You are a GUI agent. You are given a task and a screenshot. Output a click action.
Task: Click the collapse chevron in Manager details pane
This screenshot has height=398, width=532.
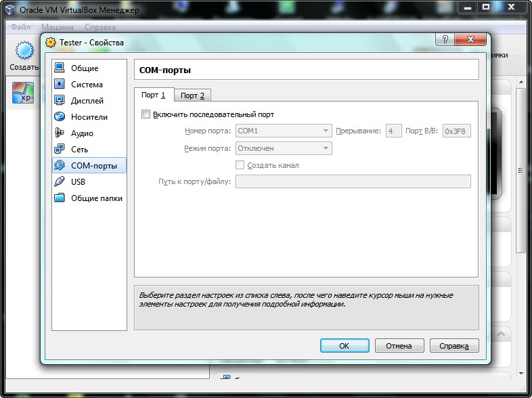[501, 334]
